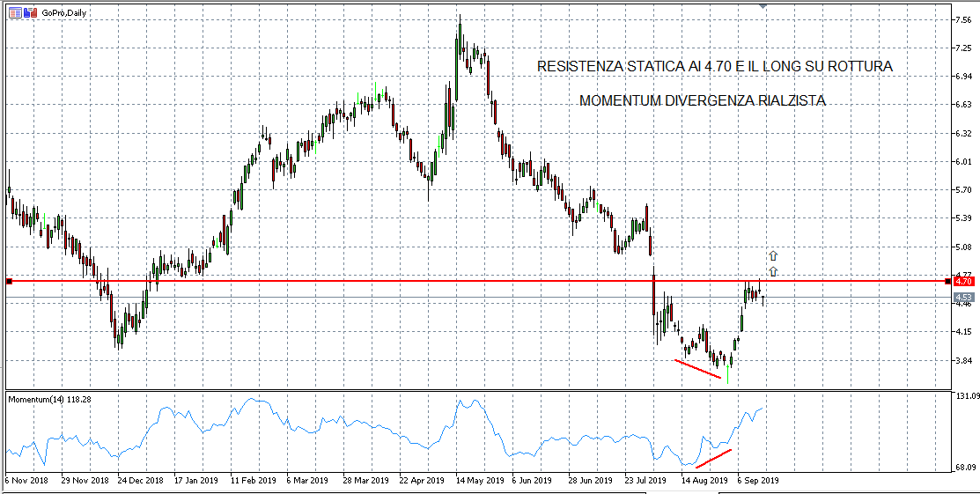Click the left anchor of the red resistance line
980x494 pixels.
pos(8,281)
